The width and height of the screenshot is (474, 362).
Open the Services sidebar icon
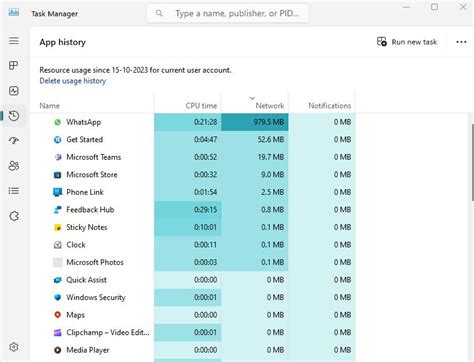tap(14, 216)
